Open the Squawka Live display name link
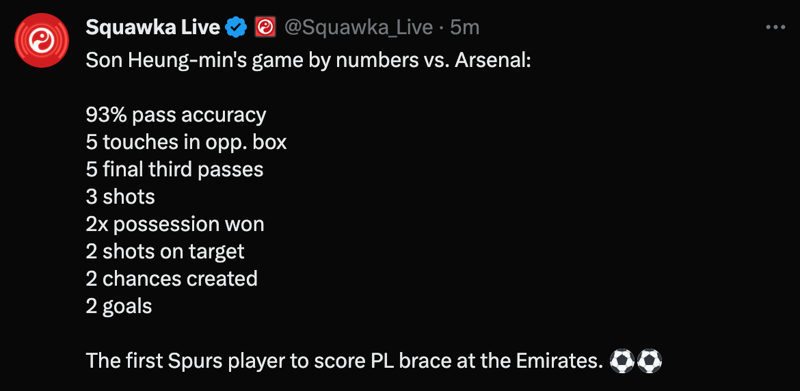Image resolution: width=800 pixels, height=391 pixels. click(x=152, y=27)
